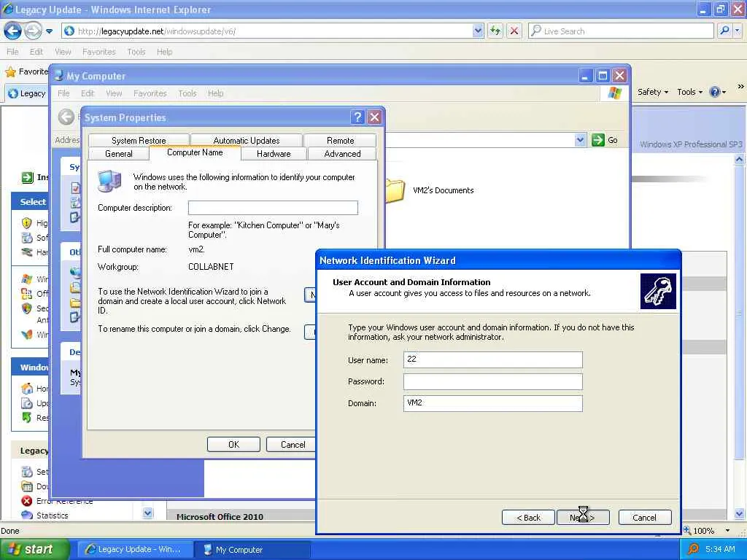The width and height of the screenshot is (747, 560).
Task: Open the recent pages dropdown arrow
Action: coord(49,31)
